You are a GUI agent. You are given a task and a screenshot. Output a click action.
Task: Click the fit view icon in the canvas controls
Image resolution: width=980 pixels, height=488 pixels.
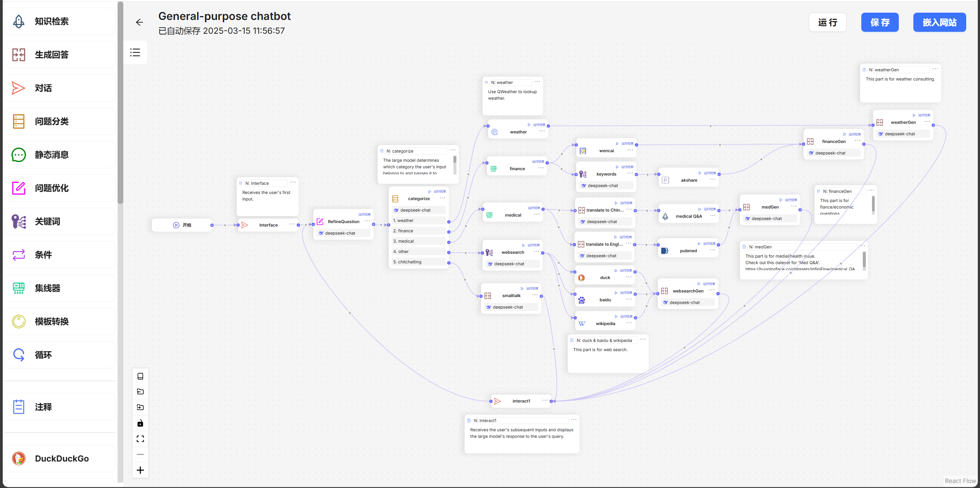tap(140, 439)
